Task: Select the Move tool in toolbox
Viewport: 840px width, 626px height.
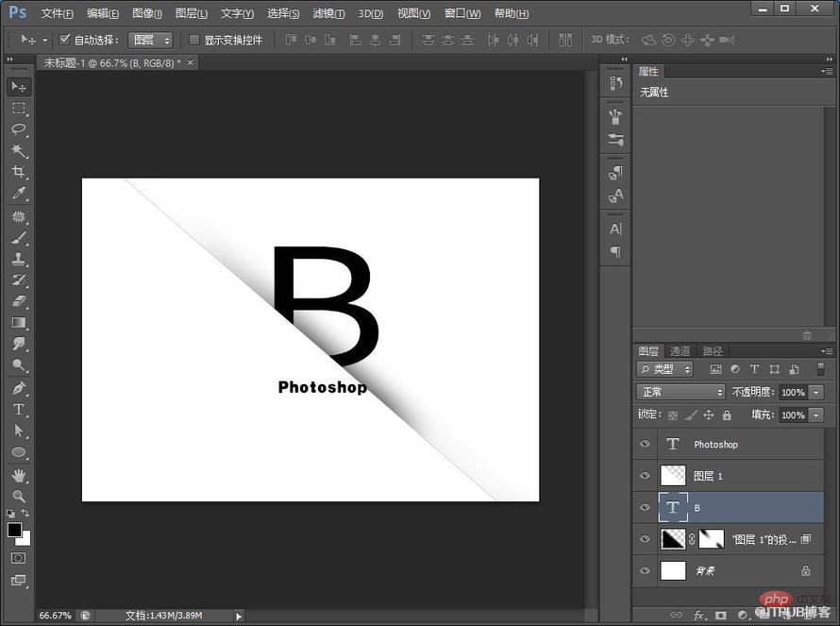Action: tap(18, 87)
